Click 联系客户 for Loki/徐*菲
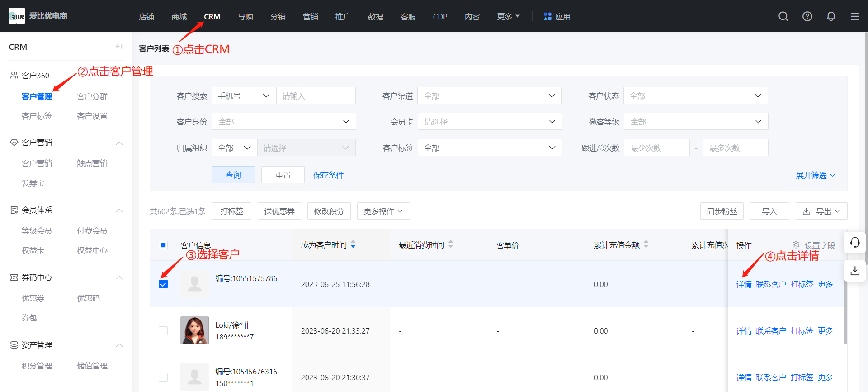868x392 pixels. (x=771, y=331)
